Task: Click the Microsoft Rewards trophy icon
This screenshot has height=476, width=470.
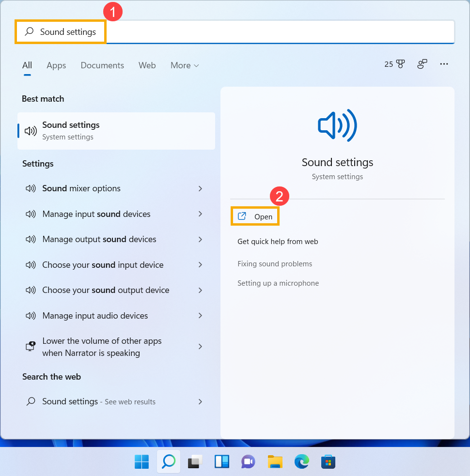Action: point(400,64)
